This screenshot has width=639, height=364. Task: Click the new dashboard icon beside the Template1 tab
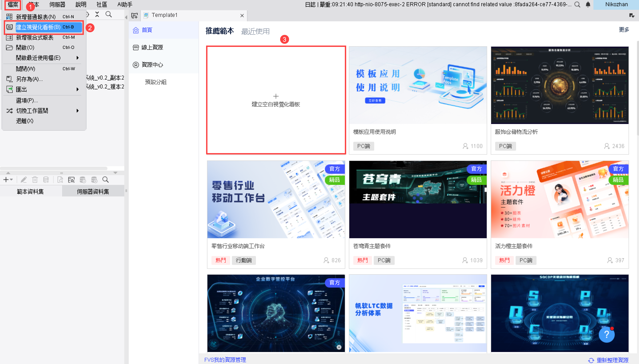click(x=135, y=16)
